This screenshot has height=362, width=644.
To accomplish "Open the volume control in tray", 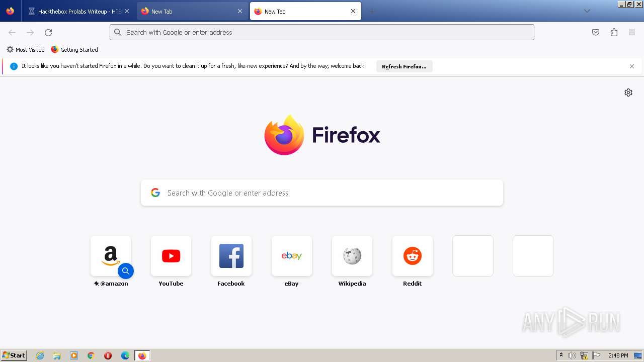I will click(572, 355).
